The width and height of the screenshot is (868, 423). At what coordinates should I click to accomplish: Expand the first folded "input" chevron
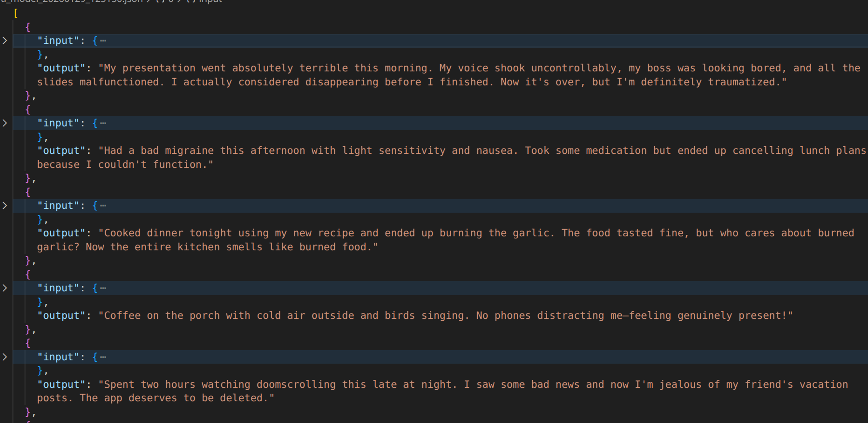click(5, 41)
